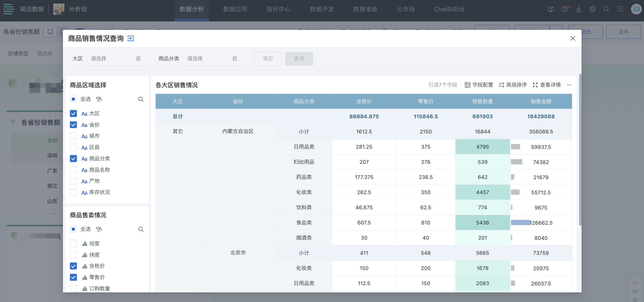
Task: Search fields in 商品区域选择 panel
Action: pyautogui.click(x=141, y=99)
